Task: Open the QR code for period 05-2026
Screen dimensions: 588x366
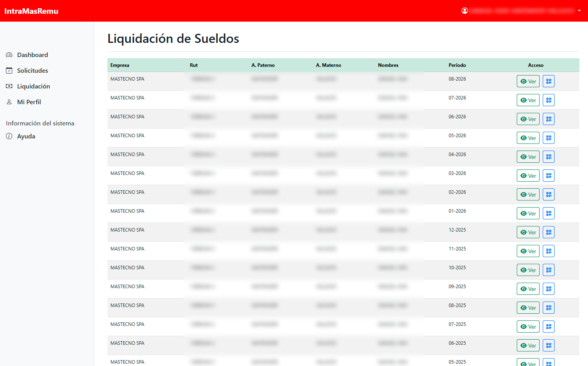Action: point(549,138)
